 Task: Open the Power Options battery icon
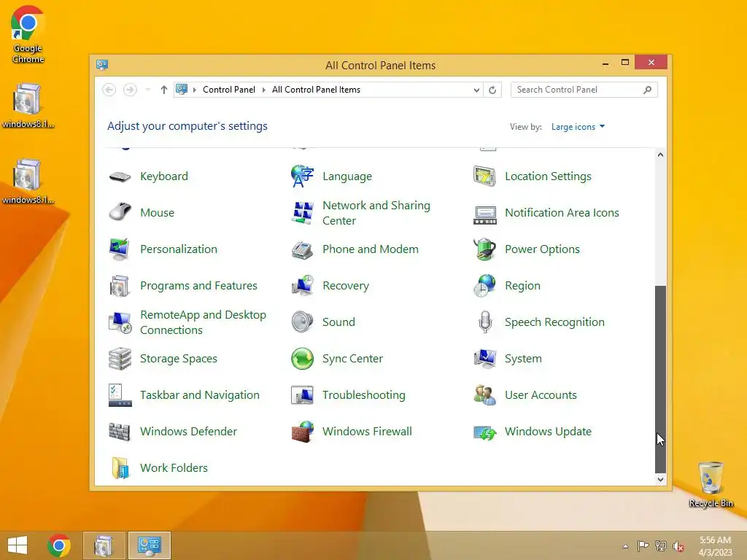485,249
